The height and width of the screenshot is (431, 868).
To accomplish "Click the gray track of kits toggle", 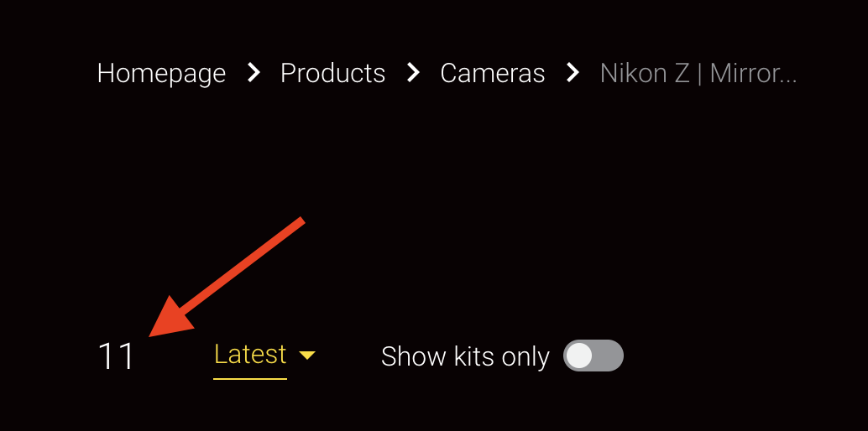I will pos(609,356).
